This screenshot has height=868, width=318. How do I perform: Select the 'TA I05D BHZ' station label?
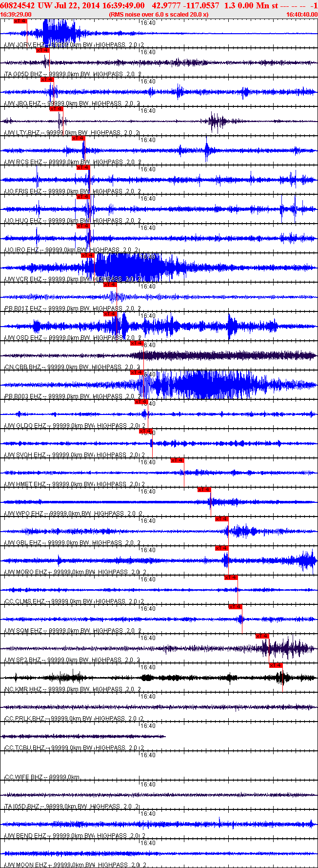tap(22, 806)
